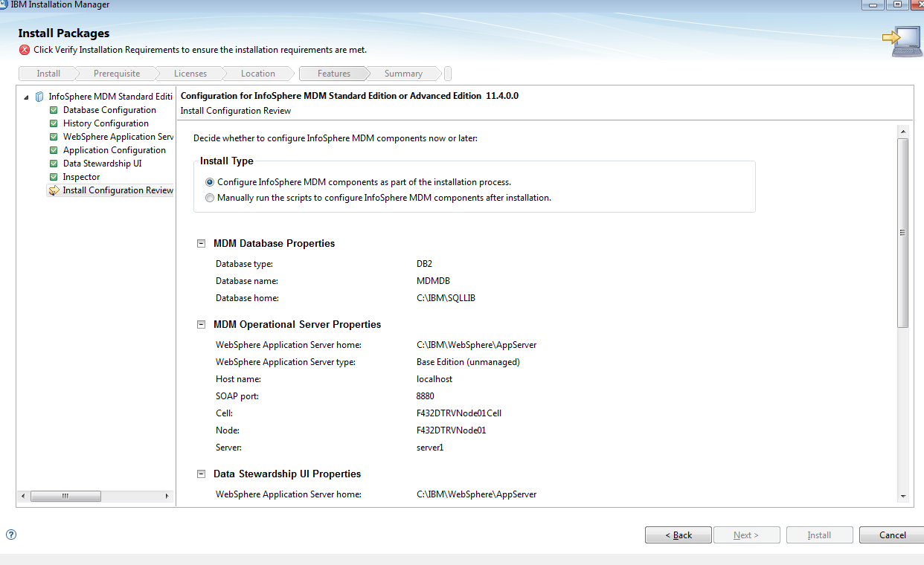Open History Configuration in the tree
This screenshot has width=924, height=565.
106,123
